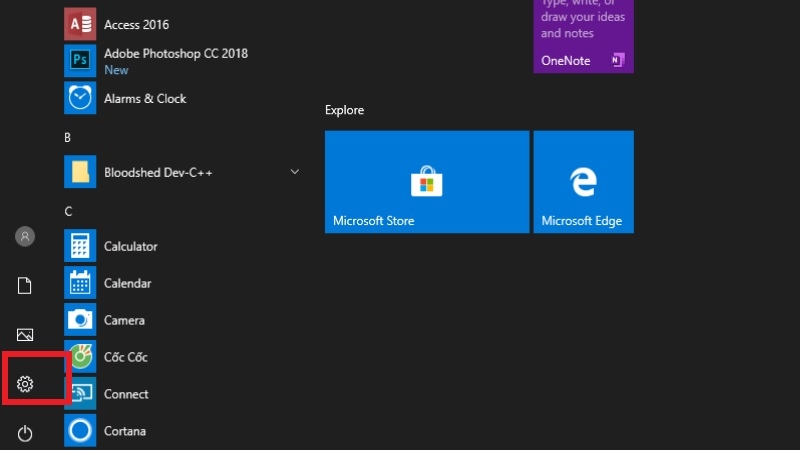Image resolution: width=800 pixels, height=450 pixels.
Task: Launch Camera app icon
Action: tap(80, 320)
